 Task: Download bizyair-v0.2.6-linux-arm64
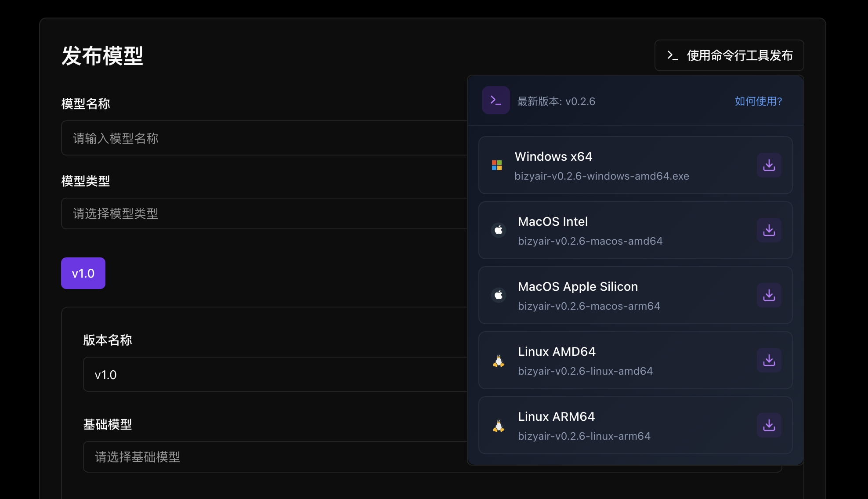(769, 425)
